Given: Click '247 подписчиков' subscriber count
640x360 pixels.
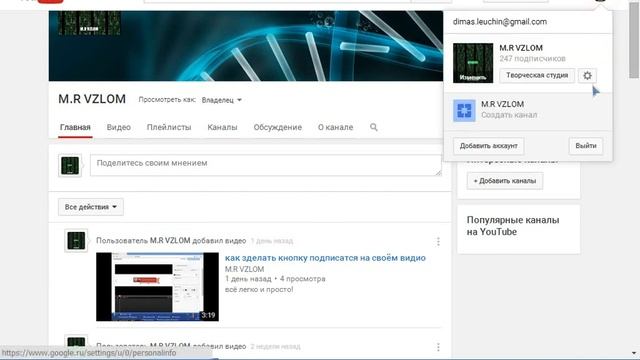Looking at the screenshot, I should [532, 59].
